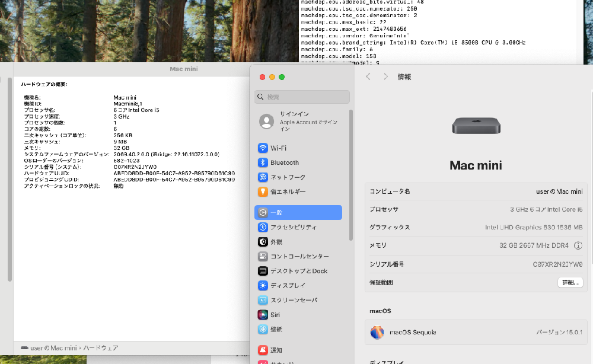Open the コントロールセンター icon
Image resolution: width=593 pixels, height=364 pixels.
click(x=263, y=256)
